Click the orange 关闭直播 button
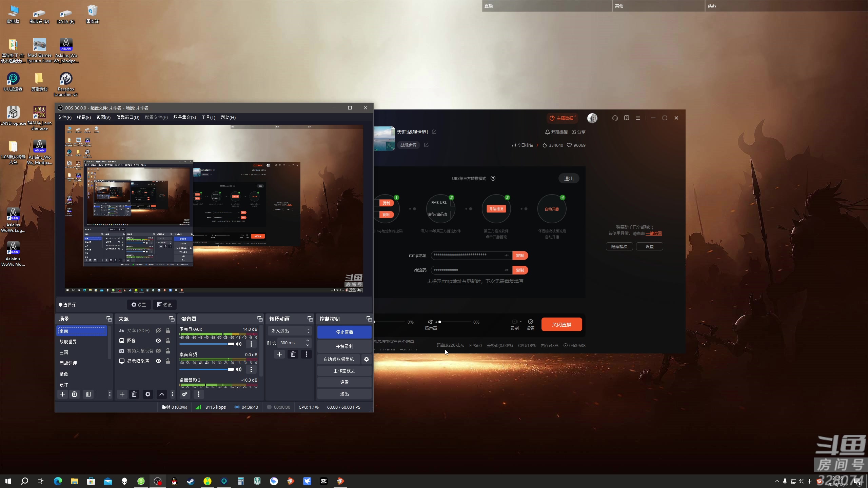The height and width of the screenshot is (488, 868). 561,324
